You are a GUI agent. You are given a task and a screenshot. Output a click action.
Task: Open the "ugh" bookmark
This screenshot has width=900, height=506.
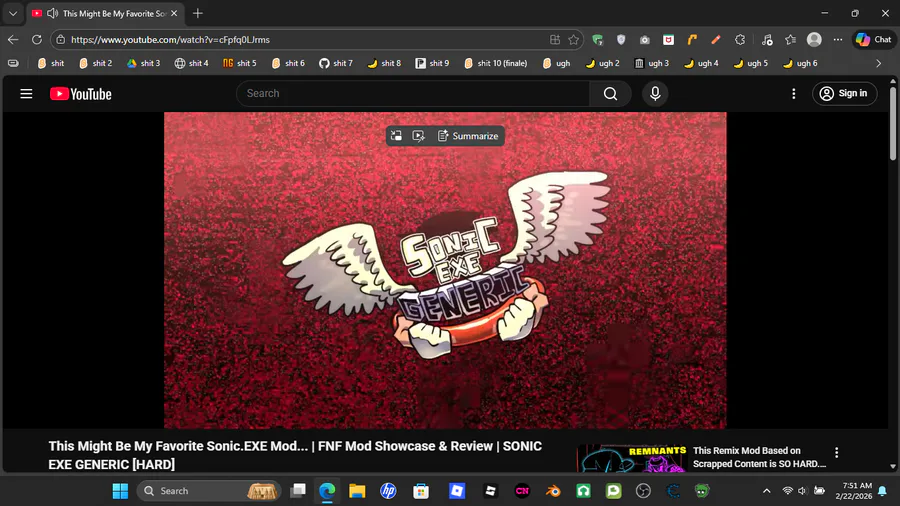point(556,63)
